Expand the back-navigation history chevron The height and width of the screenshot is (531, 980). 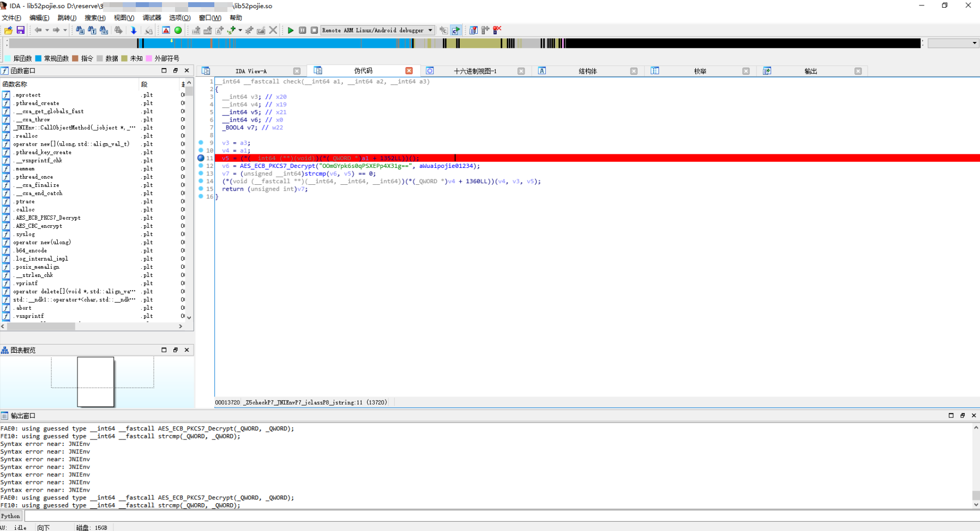46,30
